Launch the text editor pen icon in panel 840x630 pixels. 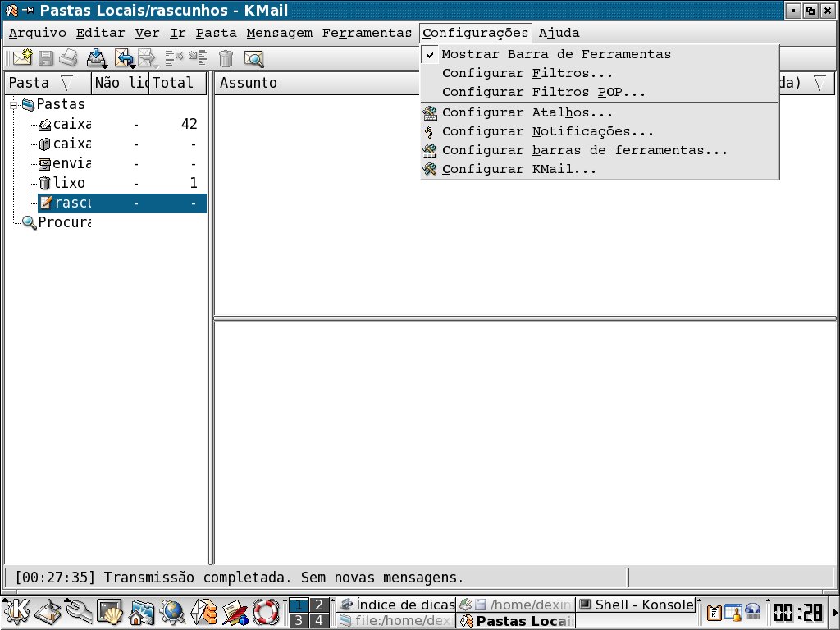pos(235,612)
